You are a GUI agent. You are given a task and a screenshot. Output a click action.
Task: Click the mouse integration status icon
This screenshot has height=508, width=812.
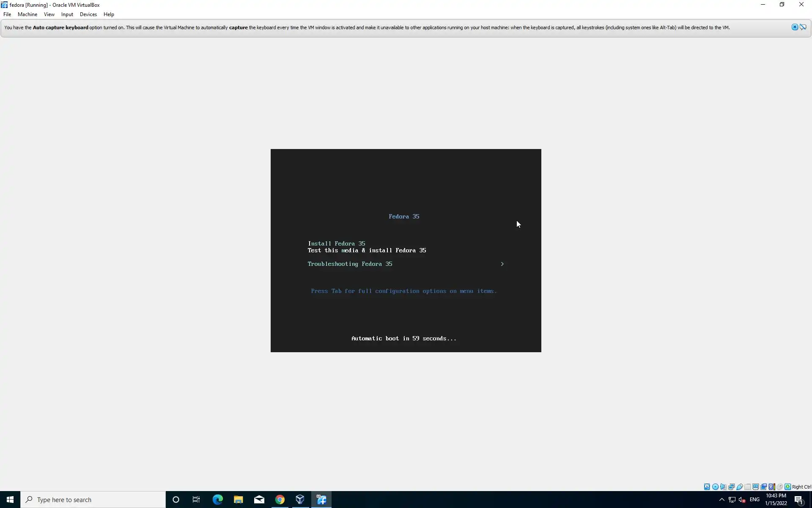779,487
